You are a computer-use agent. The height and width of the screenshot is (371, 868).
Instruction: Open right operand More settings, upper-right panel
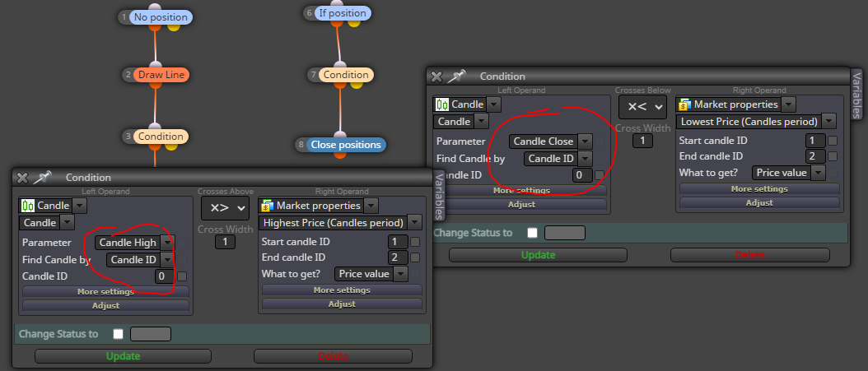759,188
